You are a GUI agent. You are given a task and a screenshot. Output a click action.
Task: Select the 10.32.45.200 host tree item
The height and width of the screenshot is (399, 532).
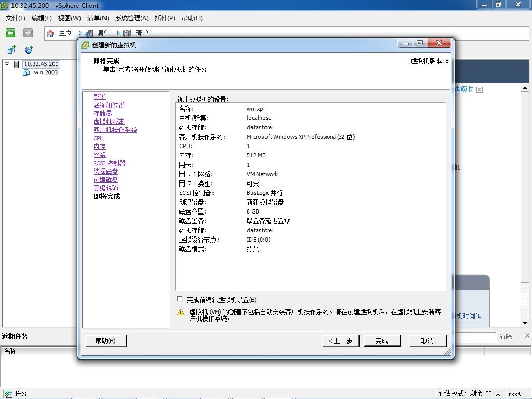tap(42, 64)
